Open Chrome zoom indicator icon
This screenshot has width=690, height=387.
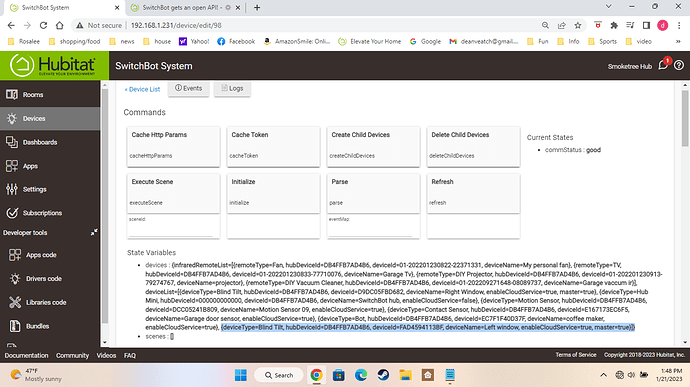click(x=545, y=26)
